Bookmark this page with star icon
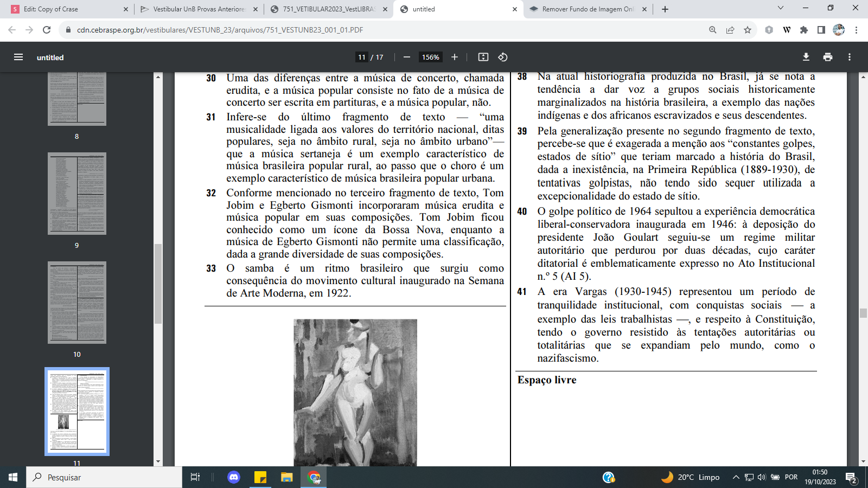The image size is (868, 488). (748, 30)
